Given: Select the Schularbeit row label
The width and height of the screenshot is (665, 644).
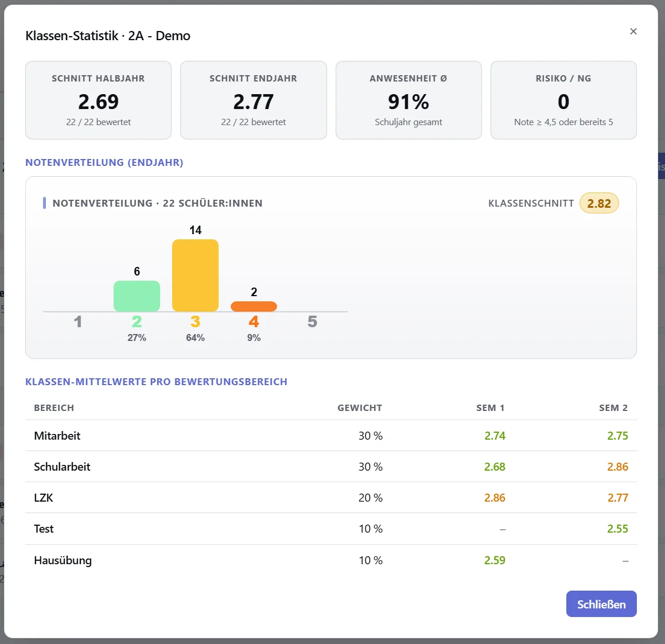Looking at the screenshot, I should point(63,467).
